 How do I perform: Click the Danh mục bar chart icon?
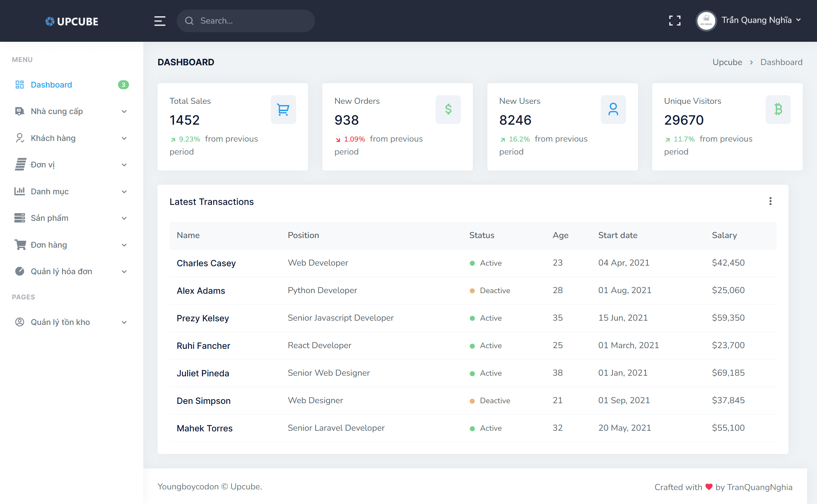[x=20, y=191]
